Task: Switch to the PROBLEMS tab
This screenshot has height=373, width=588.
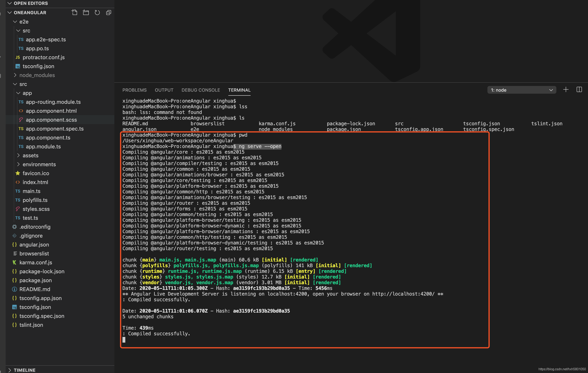Action: [134, 90]
